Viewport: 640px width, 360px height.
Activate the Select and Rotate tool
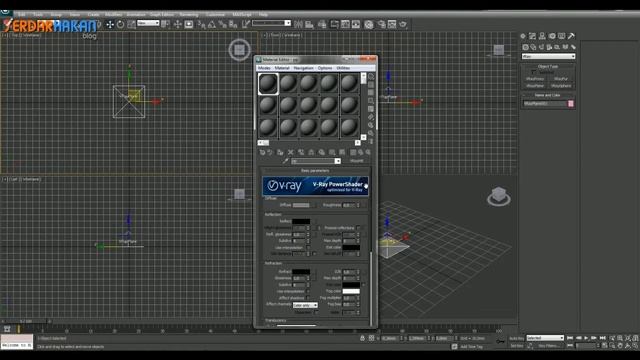[x=120, y=24]
